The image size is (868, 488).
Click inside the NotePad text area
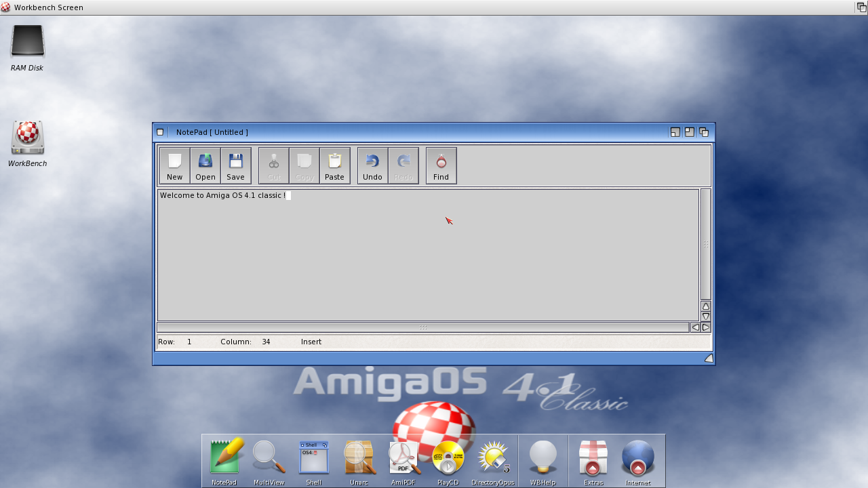click(428, 255)
